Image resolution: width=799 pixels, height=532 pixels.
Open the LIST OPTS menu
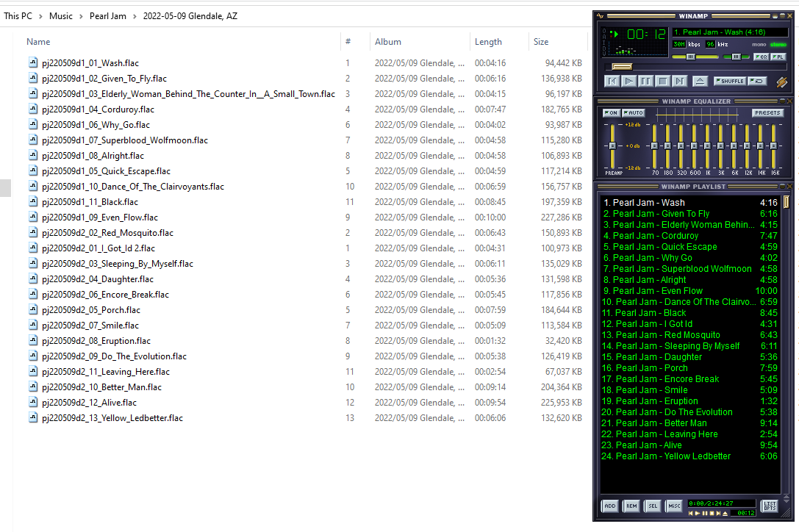tap(770, 506)
